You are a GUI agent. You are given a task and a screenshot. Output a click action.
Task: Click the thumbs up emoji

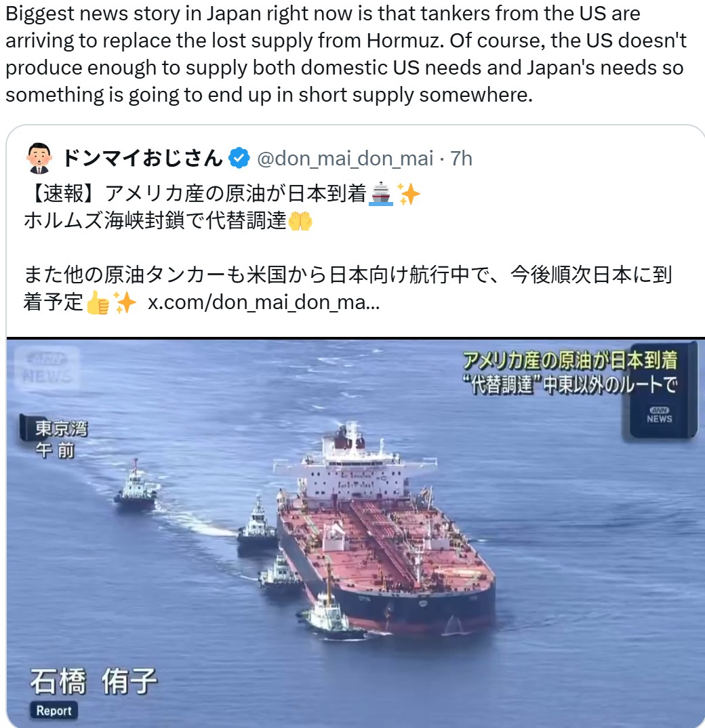(98, 303)
